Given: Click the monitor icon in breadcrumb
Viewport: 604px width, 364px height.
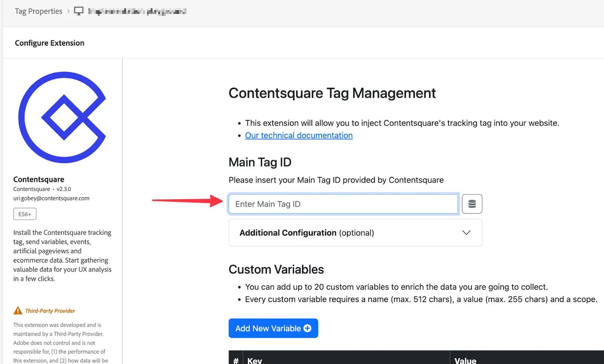Looking at the screenshot, I should [x=79, y=11].
